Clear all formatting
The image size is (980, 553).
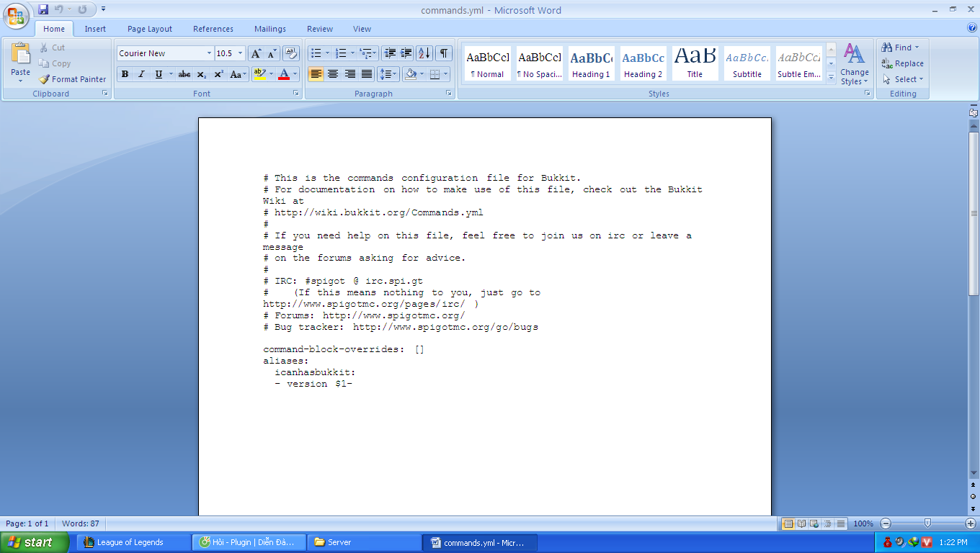(x=291, y=53)
